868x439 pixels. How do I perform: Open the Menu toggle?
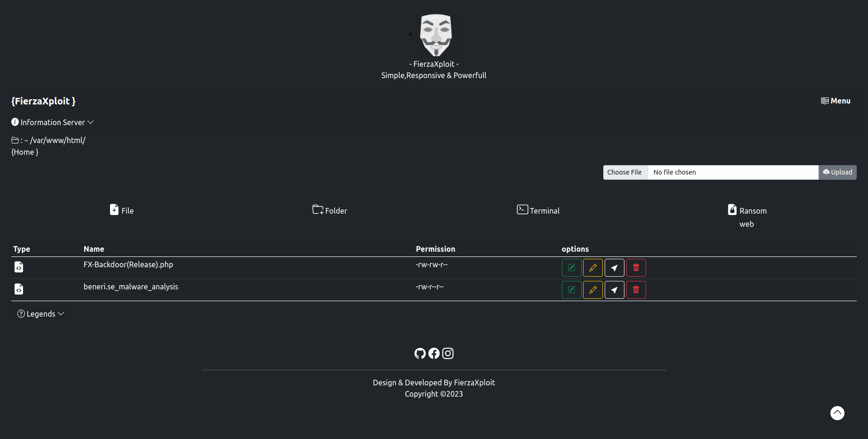pyautogui.click(x=836, y=101)
